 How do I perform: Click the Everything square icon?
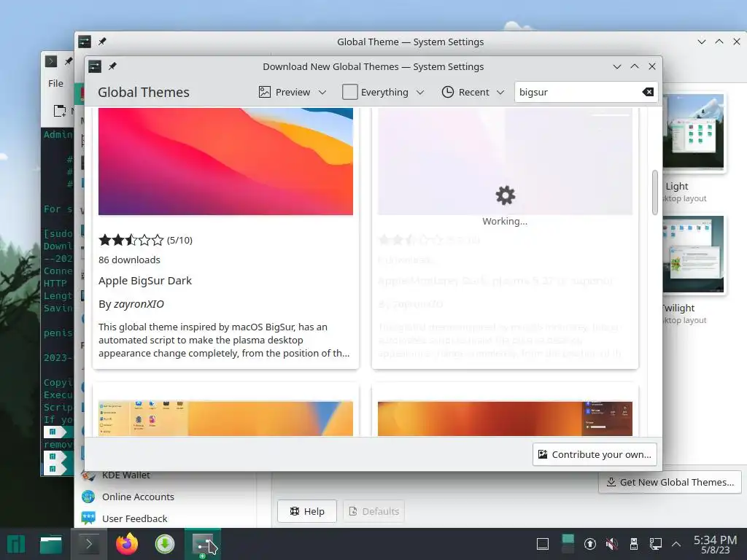tap(349, 92)
